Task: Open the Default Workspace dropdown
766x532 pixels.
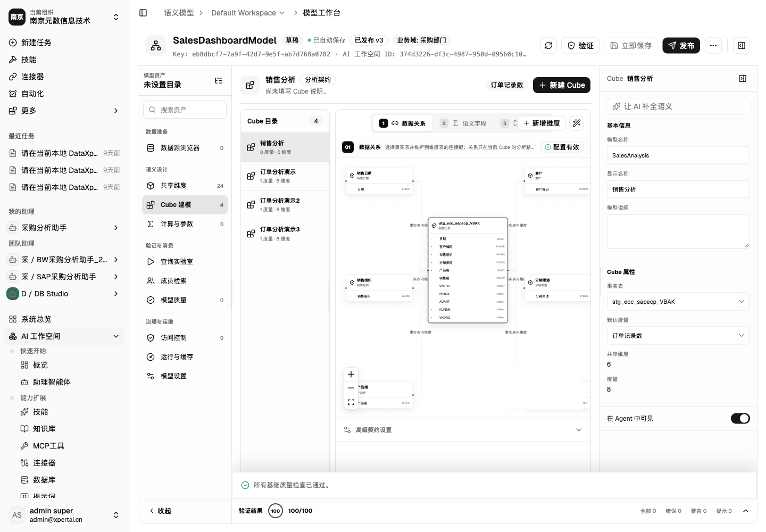Action: [x=248, y=13]
